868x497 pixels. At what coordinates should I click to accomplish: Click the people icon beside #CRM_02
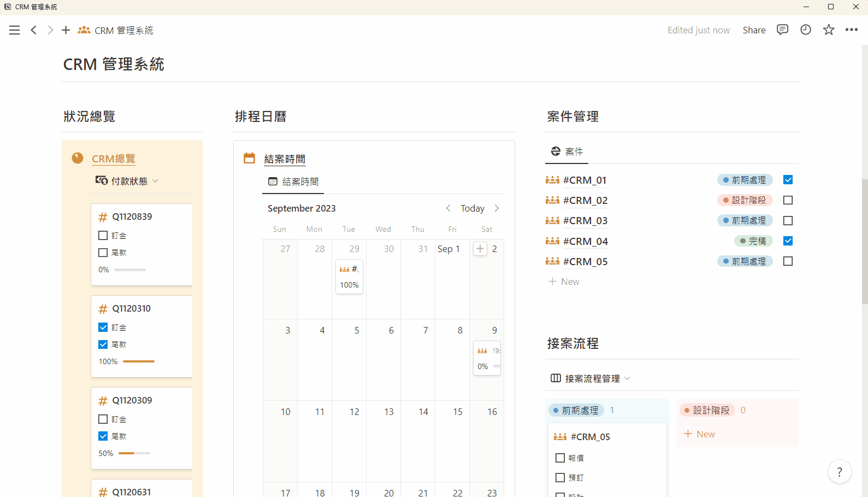552,200
